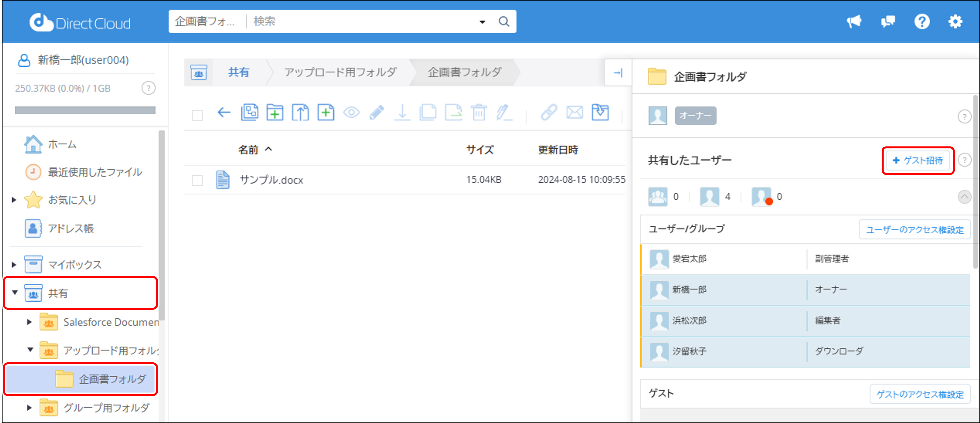The width and height of the screenshot is (980, 423).
Task: Click the rename pen icon
Action: (x=504, y=113)
